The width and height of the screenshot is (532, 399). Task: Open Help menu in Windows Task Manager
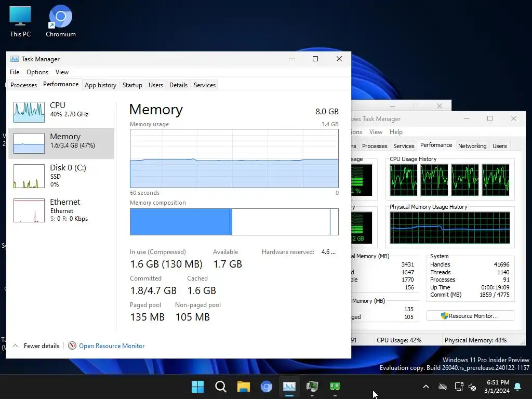coord(396,131)
